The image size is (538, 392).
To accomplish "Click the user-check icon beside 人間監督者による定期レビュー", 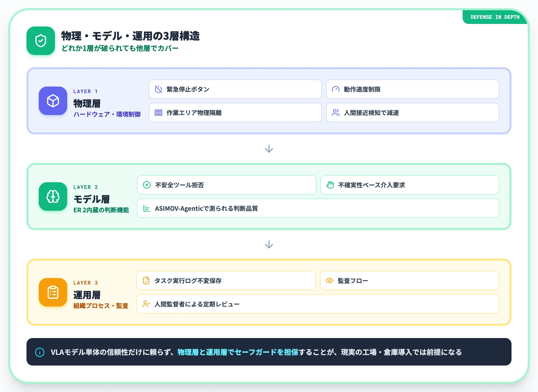I will pos(146,304).
